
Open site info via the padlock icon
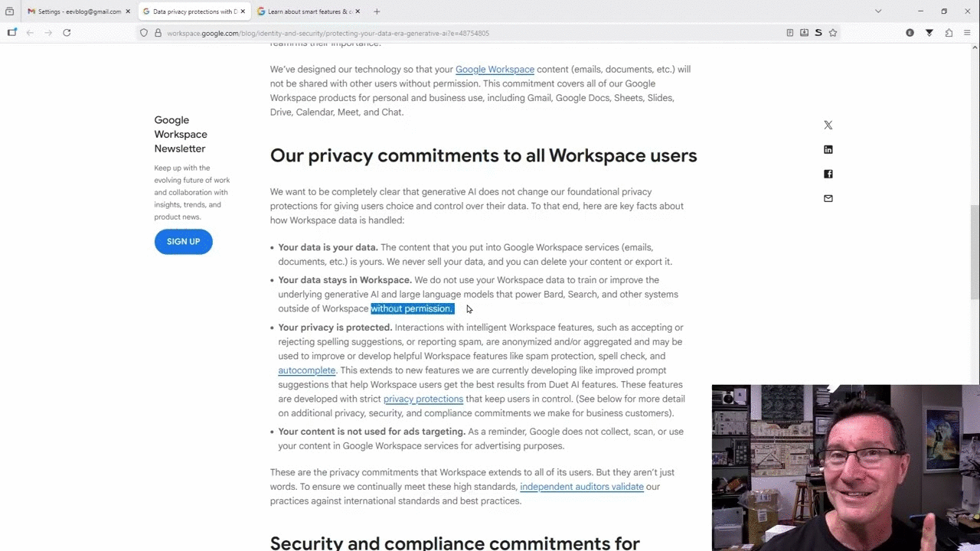(158, 33)
